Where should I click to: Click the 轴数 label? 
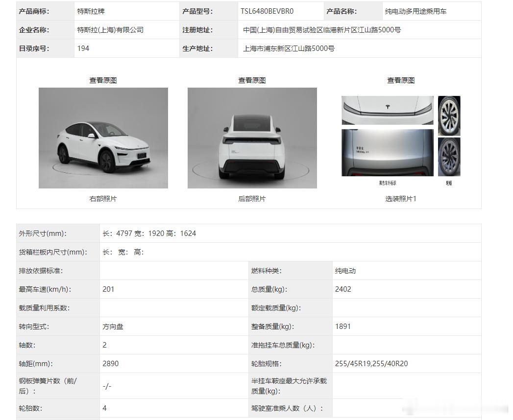pyautogui.click(x=27, y=345)
